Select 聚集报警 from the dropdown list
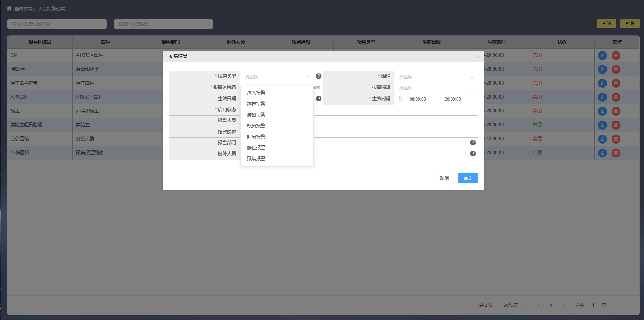The height and width of the screenshot is (320, 644). tap(256, 159)
